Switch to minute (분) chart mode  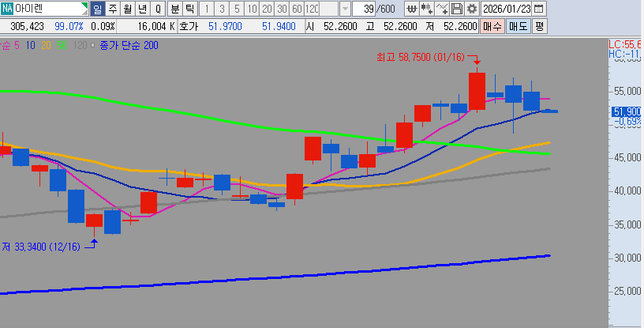(x=175, y=9)
